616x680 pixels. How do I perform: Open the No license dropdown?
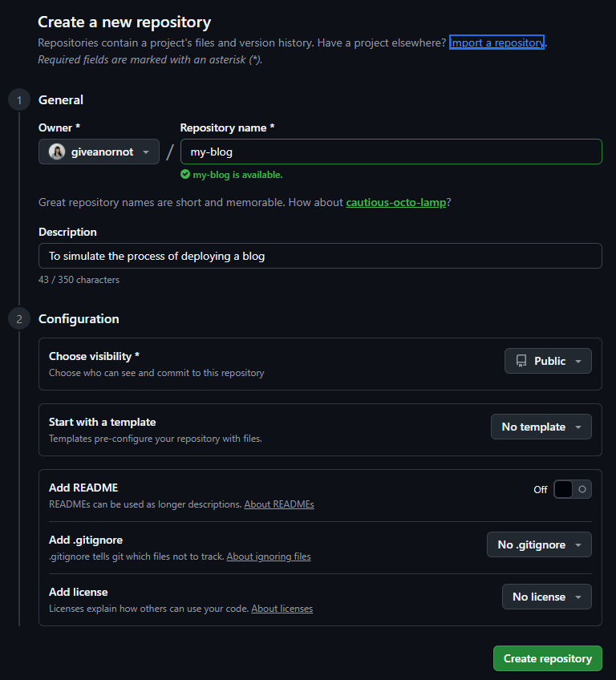click(x=546, y=597)
